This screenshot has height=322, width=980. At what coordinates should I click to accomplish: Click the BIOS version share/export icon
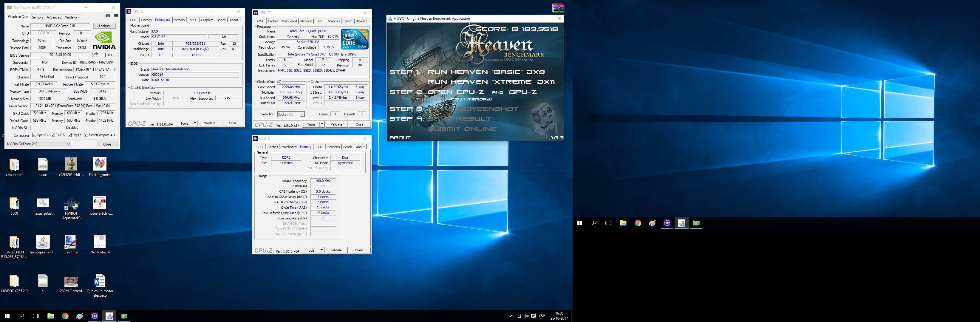(95, 55)
